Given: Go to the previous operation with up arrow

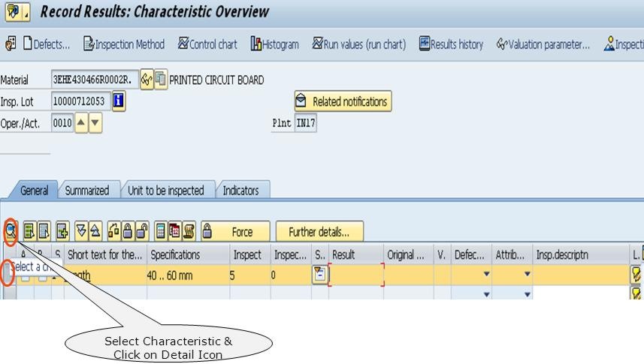Looking at the screenshot, I should tap(81, 122).
